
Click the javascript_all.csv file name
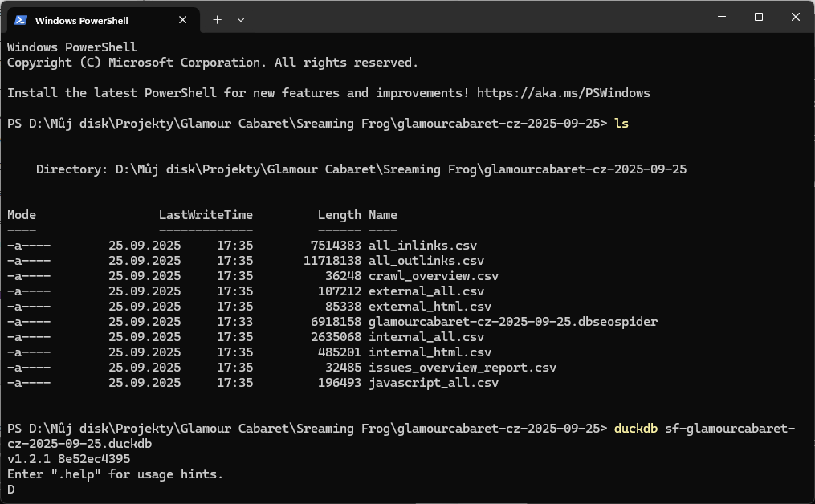pyautogui.click(x=434, y=383)
